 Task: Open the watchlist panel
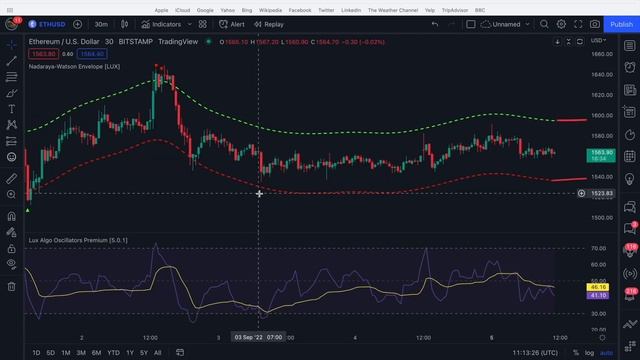630,45
